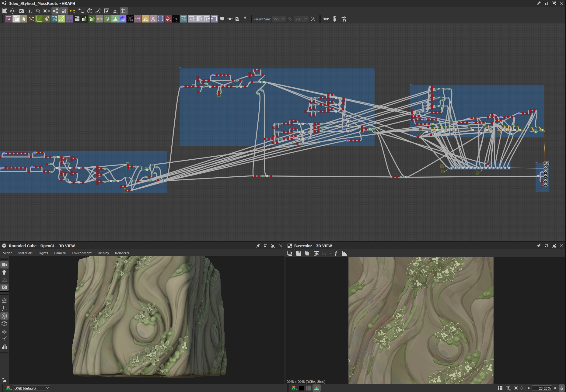Pin the Basecolor 2D VIEW panel
Viewport: 566px width, 392px height.
point(539,246)
